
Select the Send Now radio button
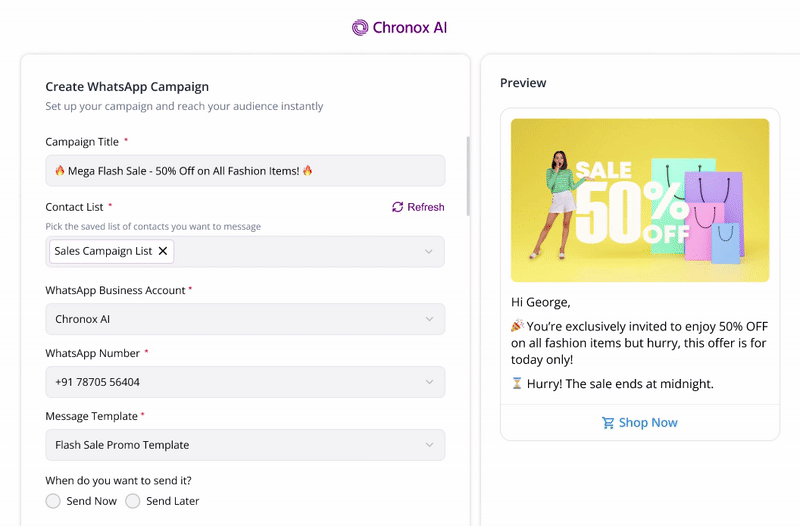pos(53,501)
